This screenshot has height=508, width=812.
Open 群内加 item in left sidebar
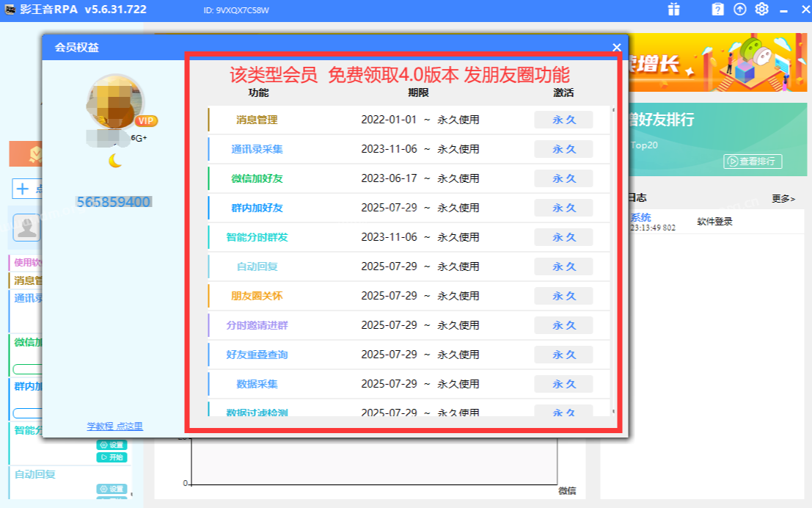coord(27,386)
